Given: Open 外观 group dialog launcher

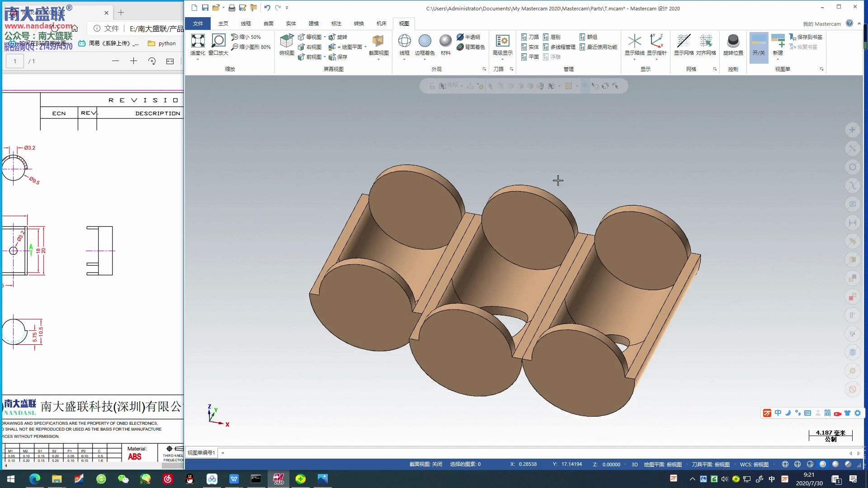Looking at the screenshot, I should 484,69.
